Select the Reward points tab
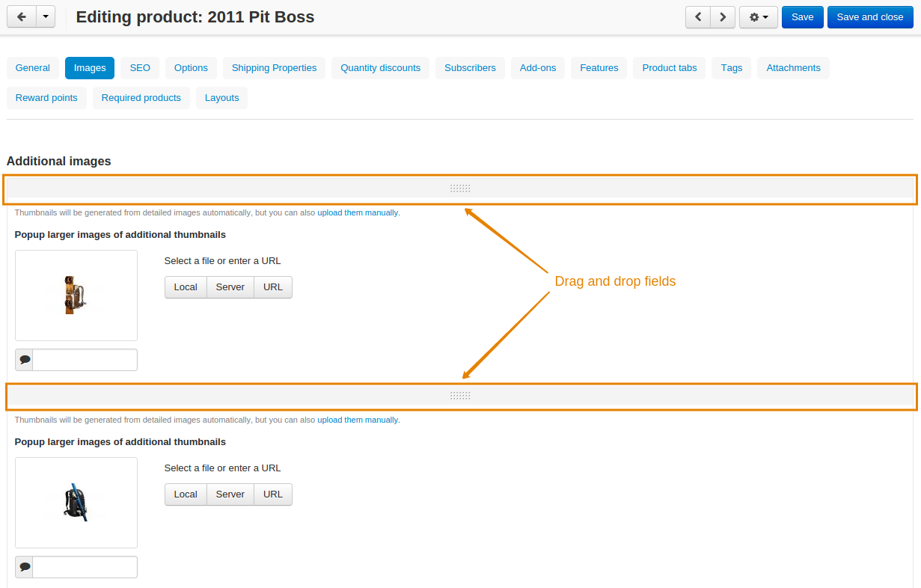The width and height of the screenshot is (921, 588). click(x=46, y=98)
